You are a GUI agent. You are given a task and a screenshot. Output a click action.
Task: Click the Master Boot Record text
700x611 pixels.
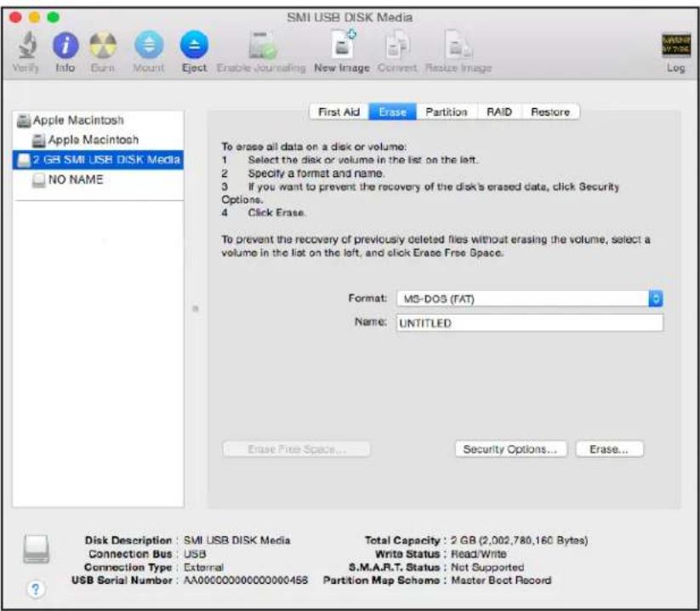[x=501, y=580]
